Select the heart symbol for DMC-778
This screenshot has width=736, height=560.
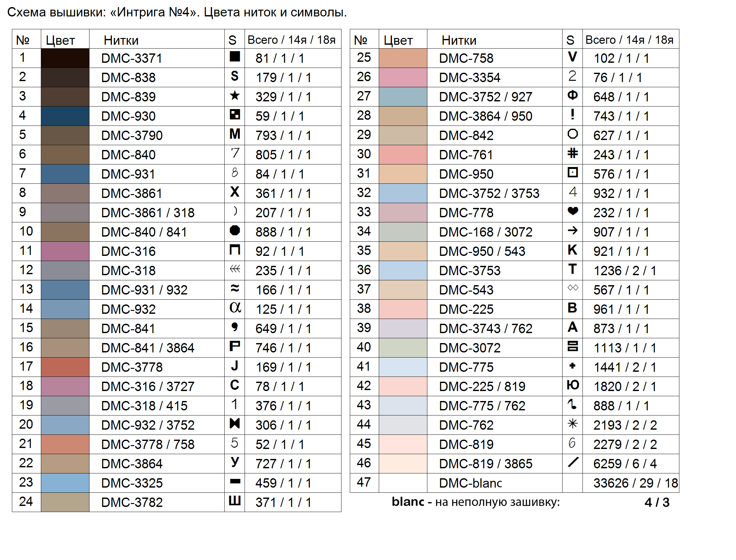pyautogui.click(x=573, y=211)
